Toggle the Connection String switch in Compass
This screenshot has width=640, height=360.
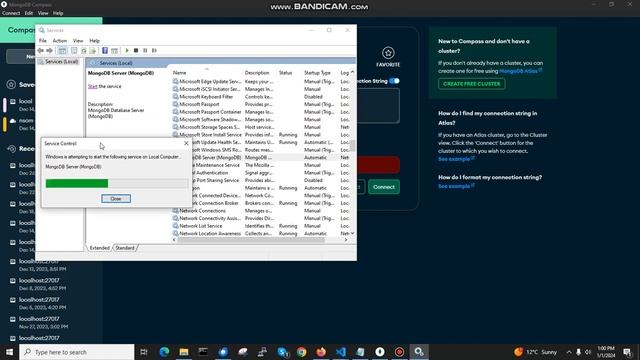coord(394,81)
